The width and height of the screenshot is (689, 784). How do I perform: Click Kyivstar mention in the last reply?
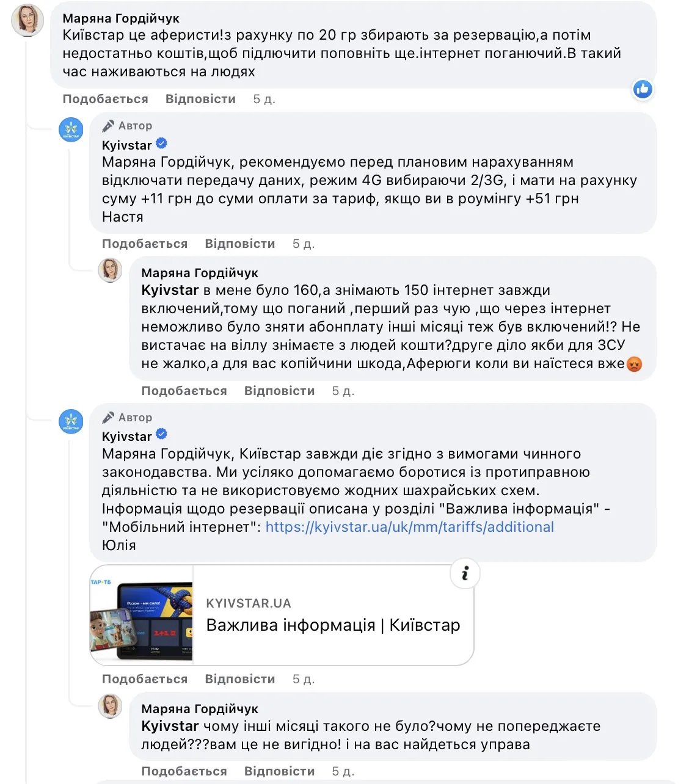170,726
